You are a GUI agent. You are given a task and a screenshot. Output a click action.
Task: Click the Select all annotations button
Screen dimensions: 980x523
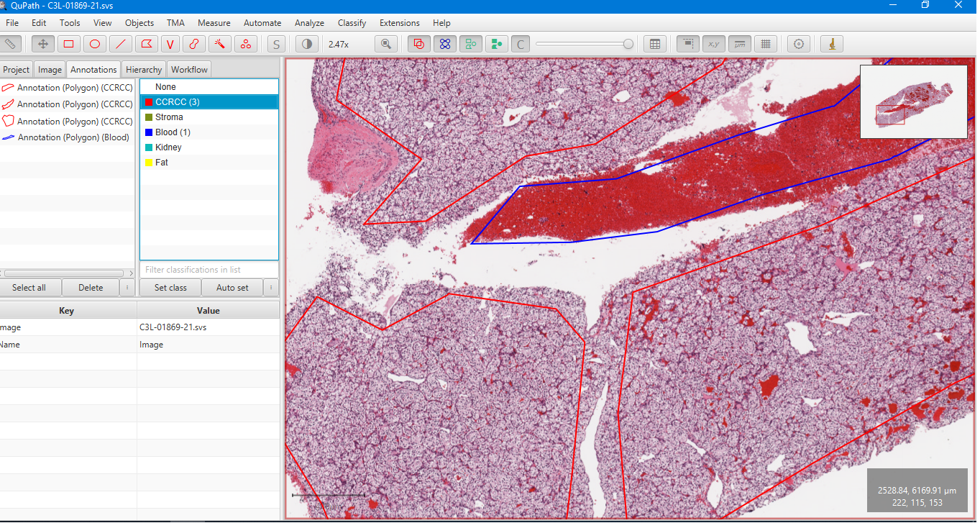31,287
